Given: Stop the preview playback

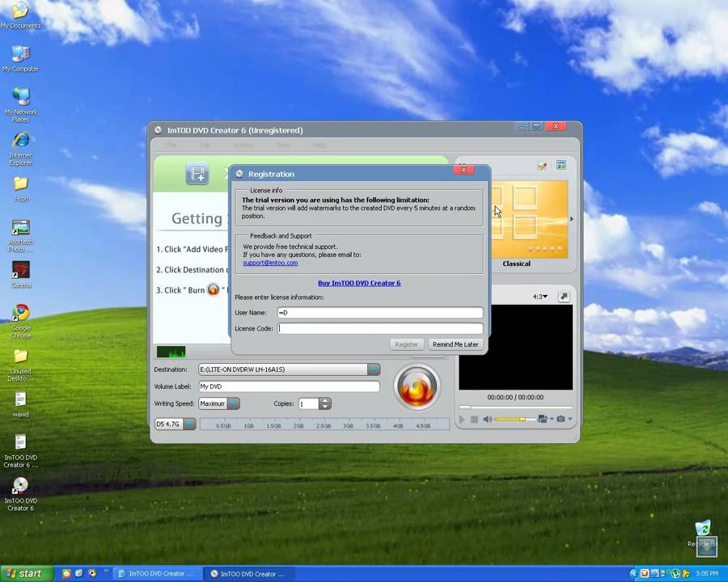Looking at the screenshot, I should tap(474, 419).
